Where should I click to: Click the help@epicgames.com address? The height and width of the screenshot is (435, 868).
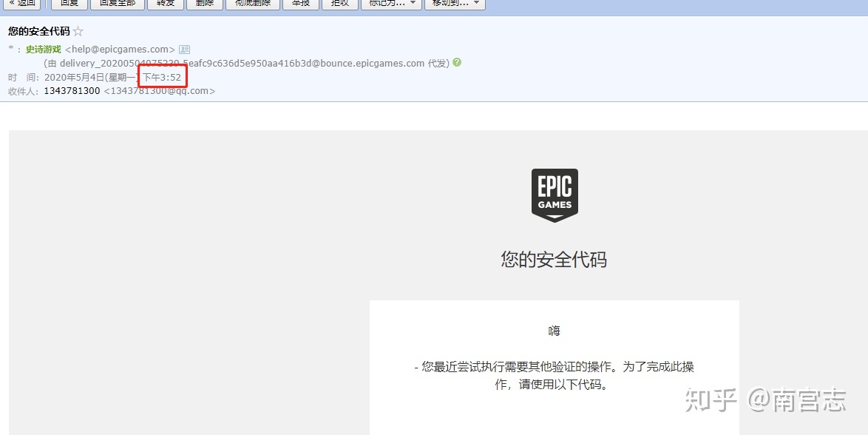pos(120,50)
